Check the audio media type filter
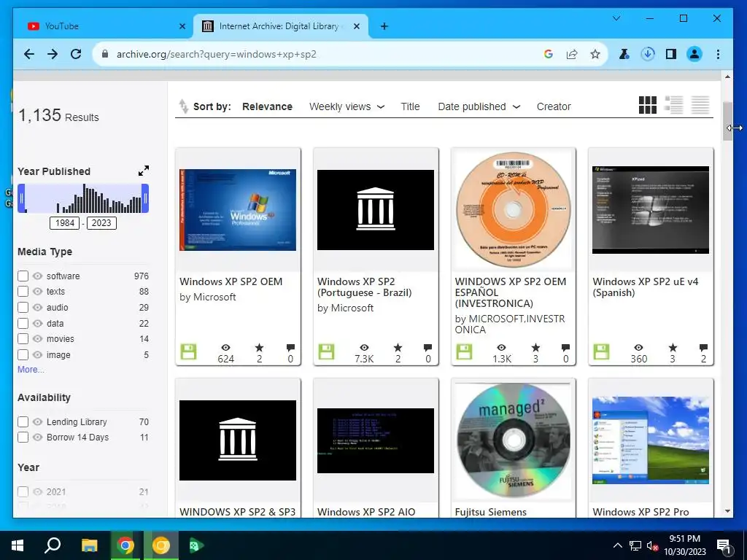Image resolution: width=747 pixels, height=560 pixels. point(23,308)
